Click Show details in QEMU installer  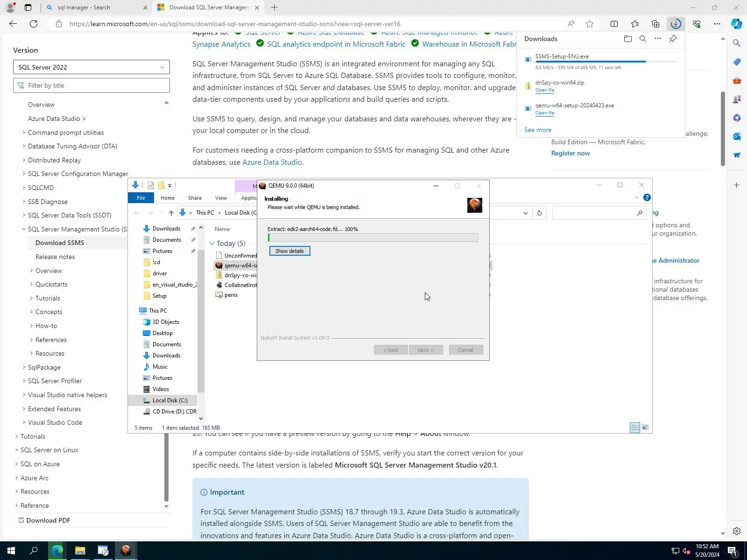(x=289, y=251)
